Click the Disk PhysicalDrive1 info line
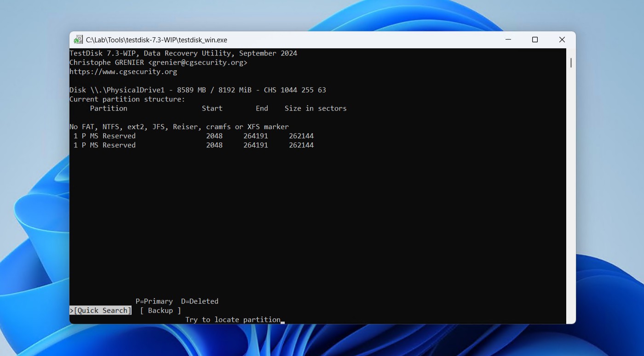This screenshot has width=644, height=356. [197, 90]
